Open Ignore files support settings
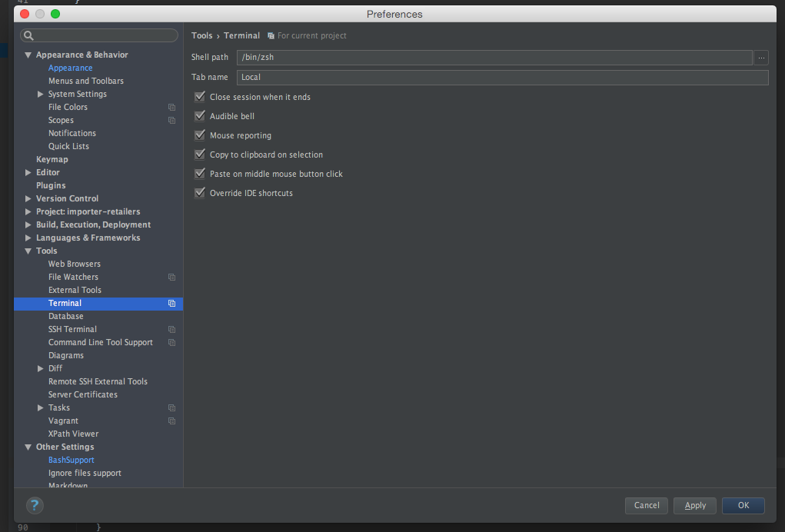 [85, 473]
